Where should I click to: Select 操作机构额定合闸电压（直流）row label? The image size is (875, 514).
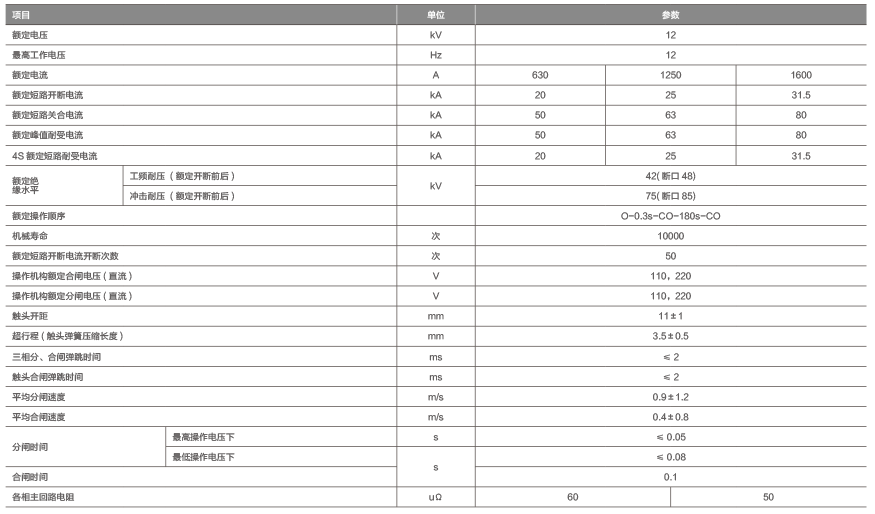click(x=72, y=277)
